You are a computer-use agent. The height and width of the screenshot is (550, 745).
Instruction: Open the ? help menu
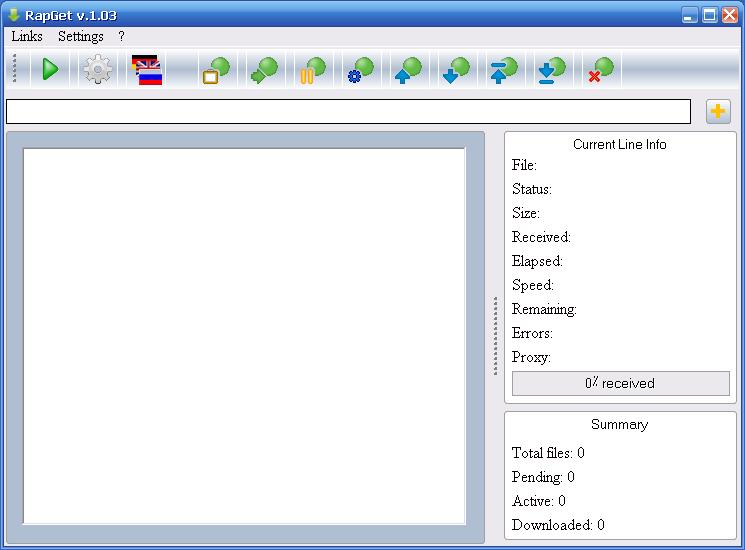point(121,37)
